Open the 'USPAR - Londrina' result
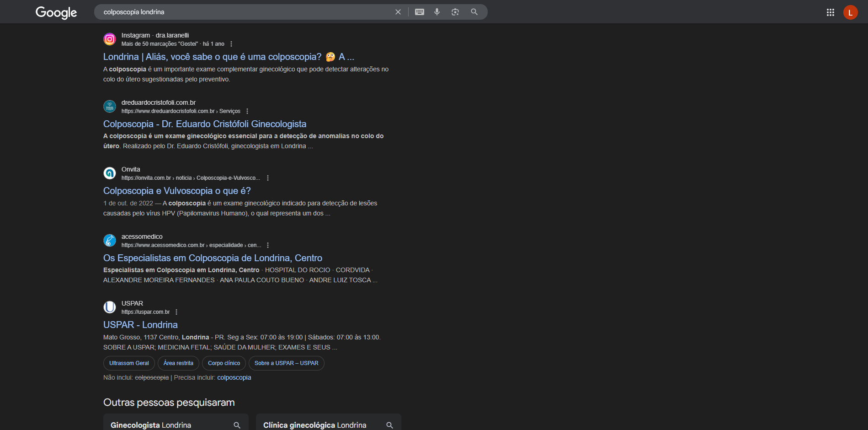Viewport: 868px width, 430px height. (x=140, y=325)
